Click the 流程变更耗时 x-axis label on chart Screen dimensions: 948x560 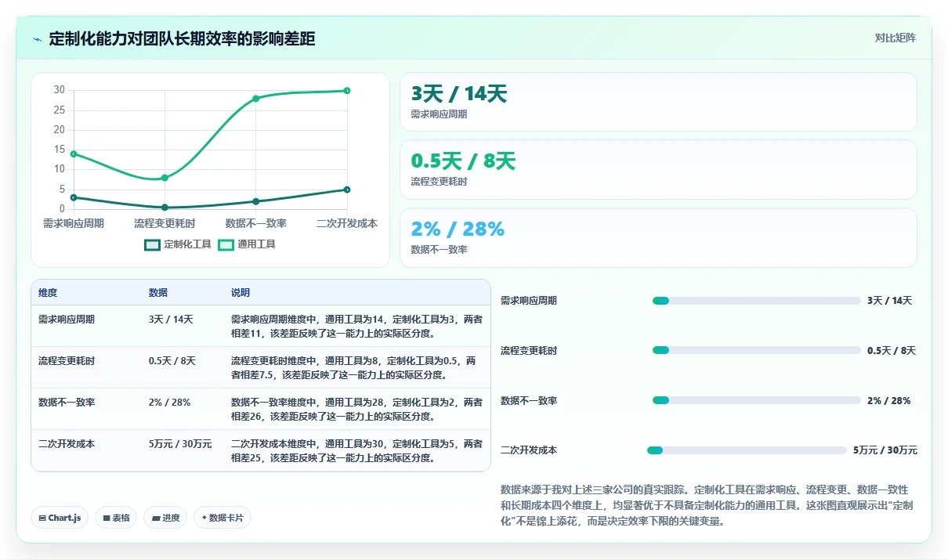pyautogui.click(x=165, y=224)
